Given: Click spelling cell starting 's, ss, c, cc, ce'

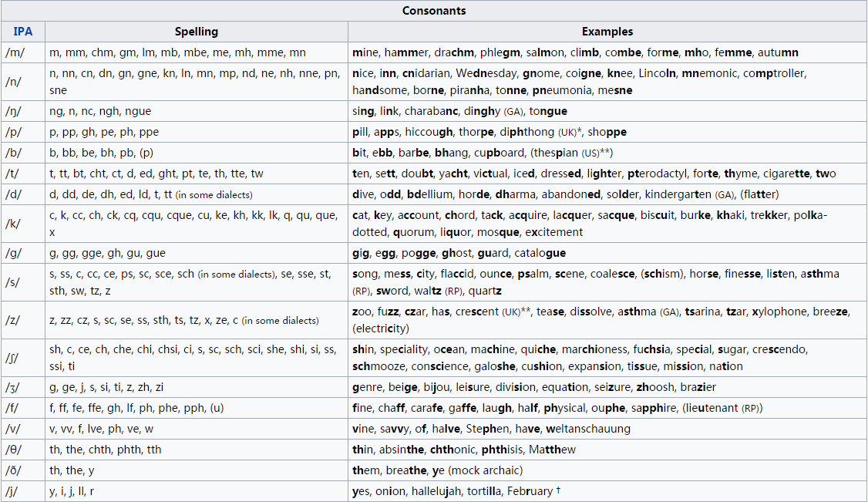Looking at the screenshot, I should pos(197,282).
